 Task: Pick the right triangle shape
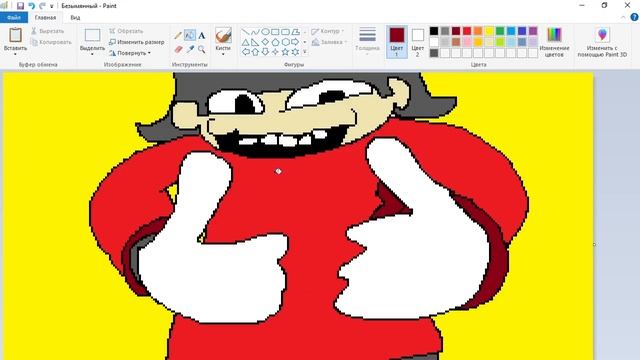pos(255,42)
